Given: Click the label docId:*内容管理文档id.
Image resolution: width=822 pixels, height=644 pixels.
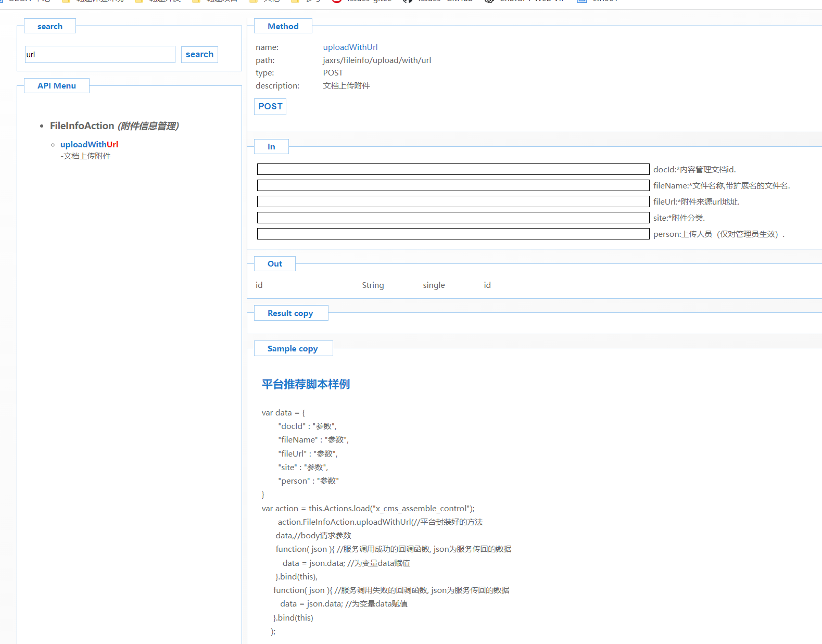Looking at the screenshot, I should pyautogui.click(x=694, y=170).
